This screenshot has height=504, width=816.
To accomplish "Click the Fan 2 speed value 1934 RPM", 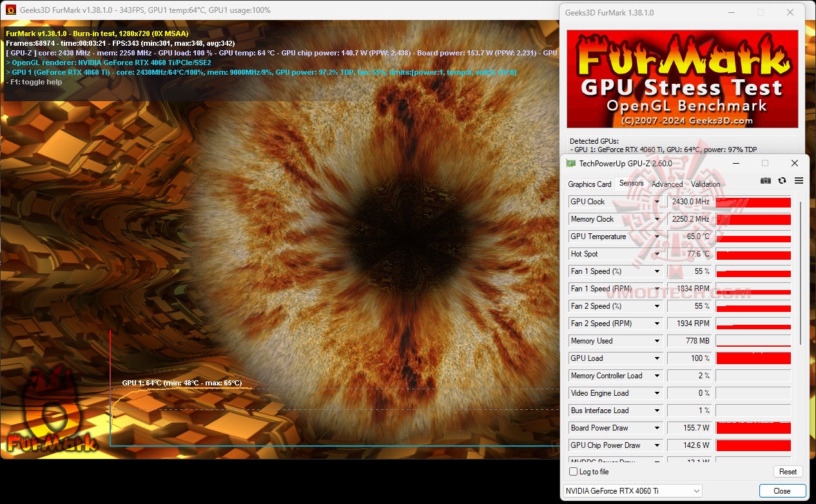I will (x=690, y=324).
